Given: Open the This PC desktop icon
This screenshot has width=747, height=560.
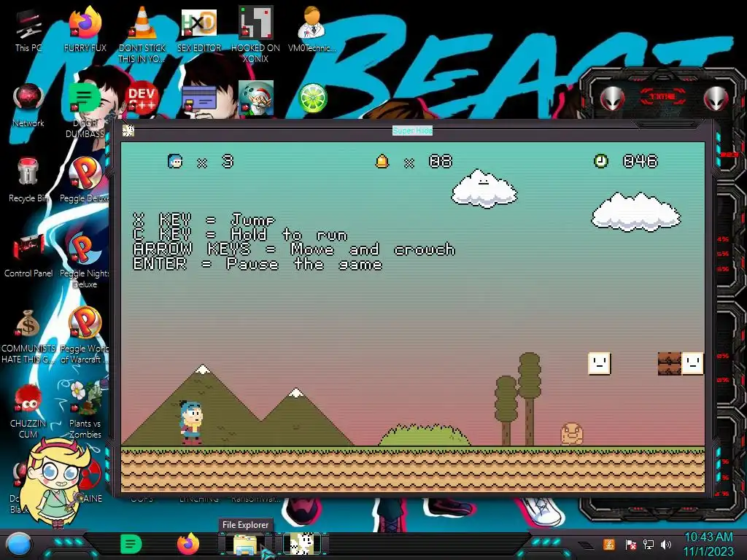Looking at the screenshot, I should click(x=28, y=31).
